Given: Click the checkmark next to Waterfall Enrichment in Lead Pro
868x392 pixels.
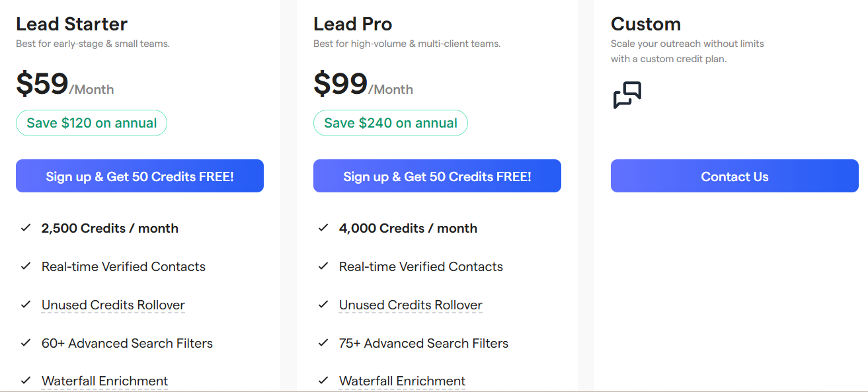Looking at the screenshot, I should [323, 380].
